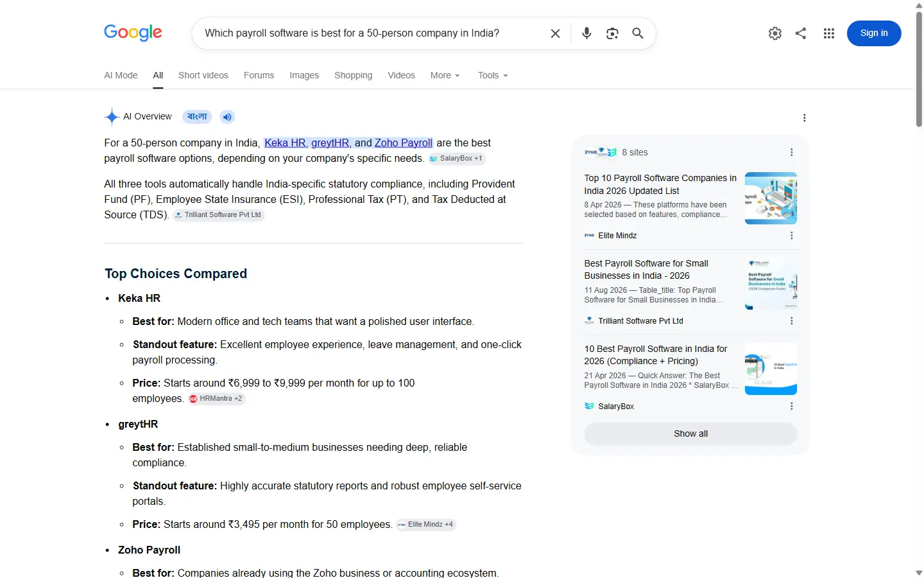924x578 pixels.
Task: Click the Trilliant Software article thumbnail
Action: point(771,284)
